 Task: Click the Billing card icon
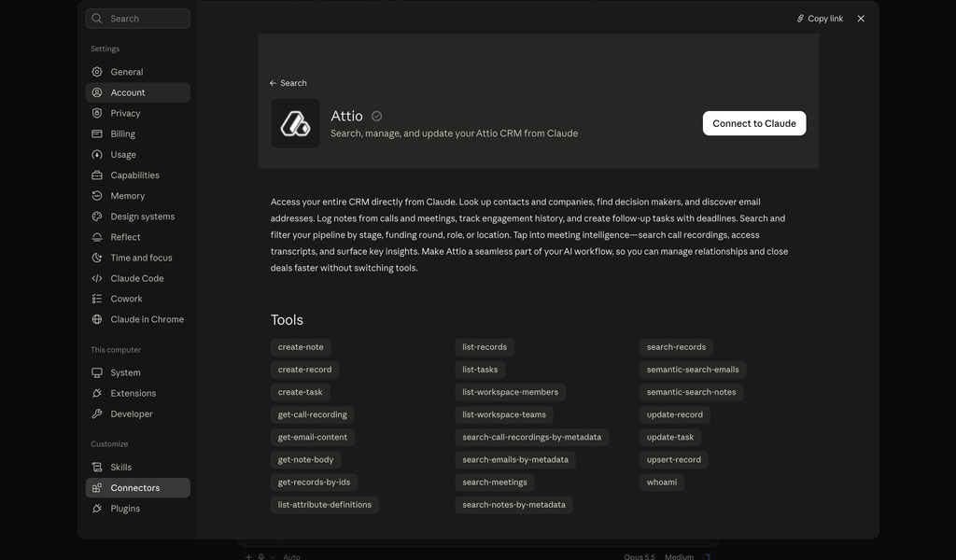pos(97,134)
